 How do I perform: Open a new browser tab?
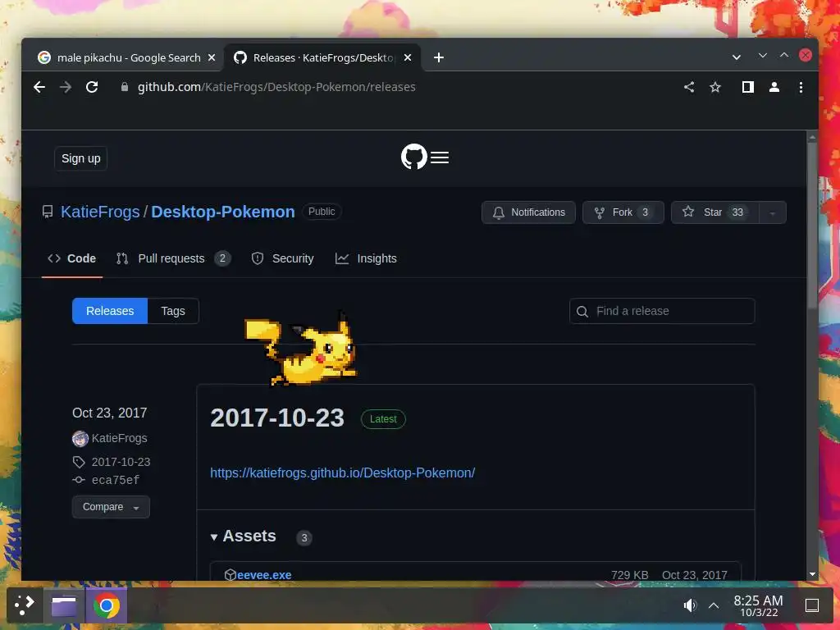tap(439, 57)
